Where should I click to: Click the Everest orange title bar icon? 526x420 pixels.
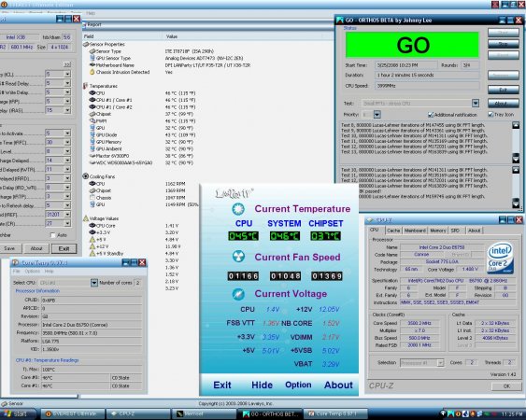4,5
